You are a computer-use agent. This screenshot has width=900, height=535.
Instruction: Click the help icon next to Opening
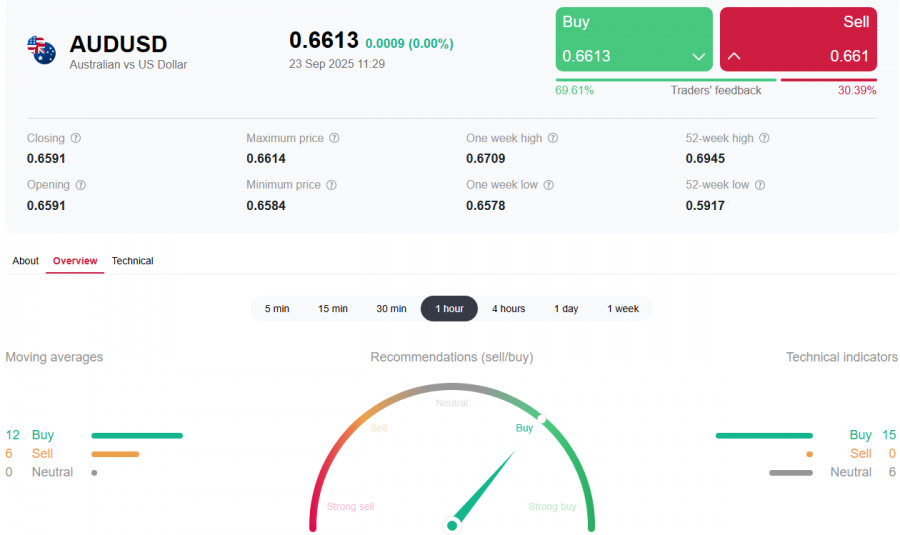[81, 185]
